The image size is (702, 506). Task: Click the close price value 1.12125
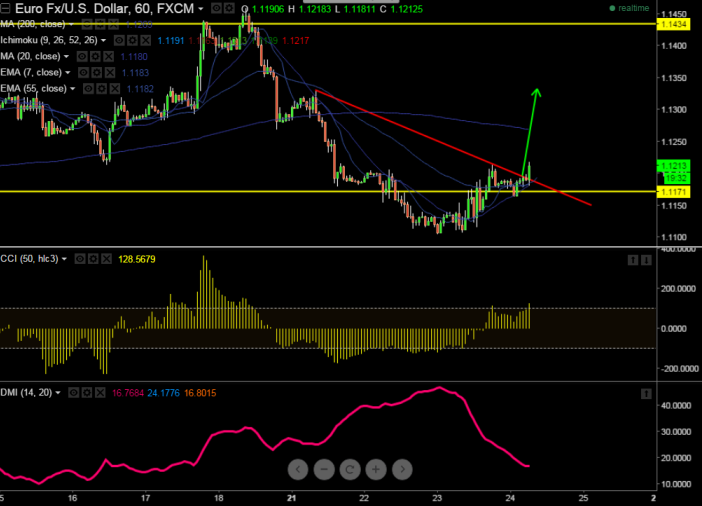(x=407, y=9)
